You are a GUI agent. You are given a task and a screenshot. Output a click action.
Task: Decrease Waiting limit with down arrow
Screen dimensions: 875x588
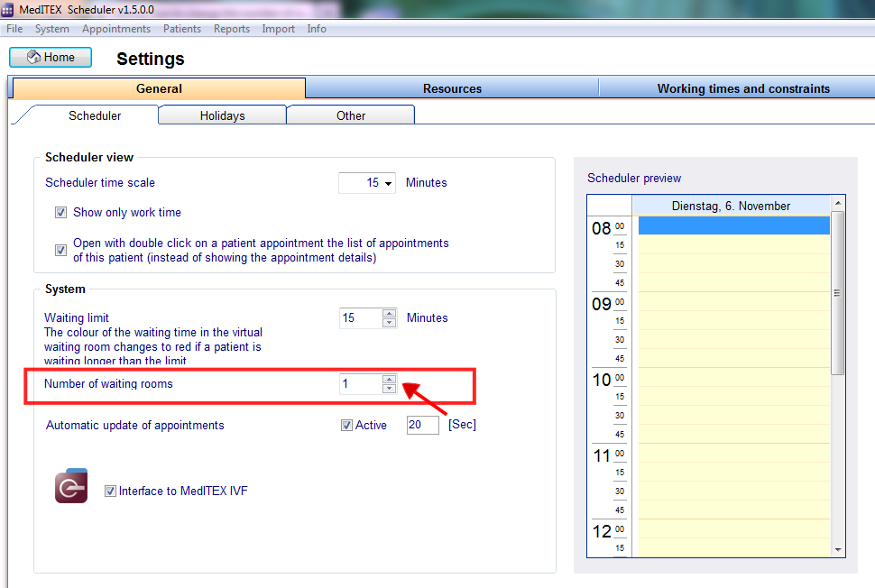[x=390, y=323]
